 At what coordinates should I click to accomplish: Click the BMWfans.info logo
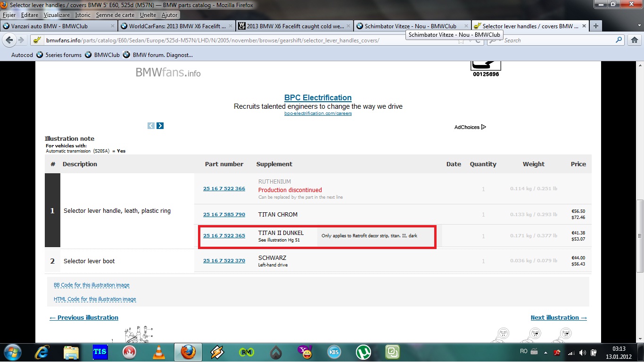[168, 73]
